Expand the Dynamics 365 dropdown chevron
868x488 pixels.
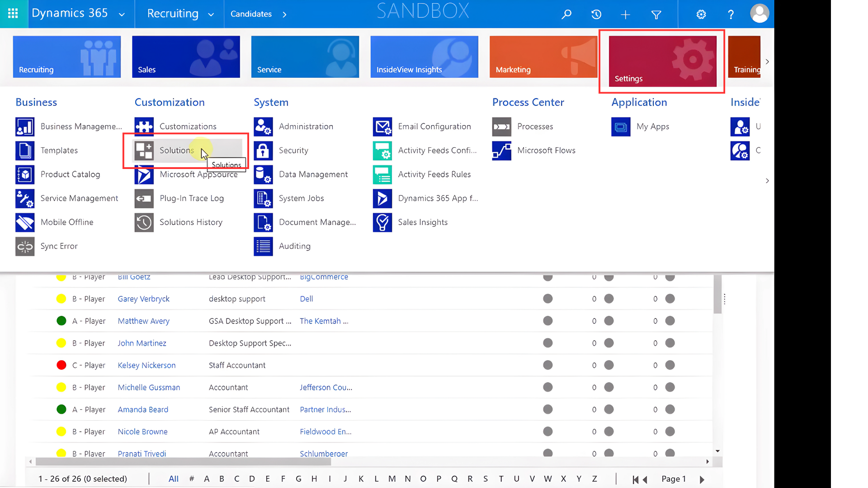click(x=122, y=14)
